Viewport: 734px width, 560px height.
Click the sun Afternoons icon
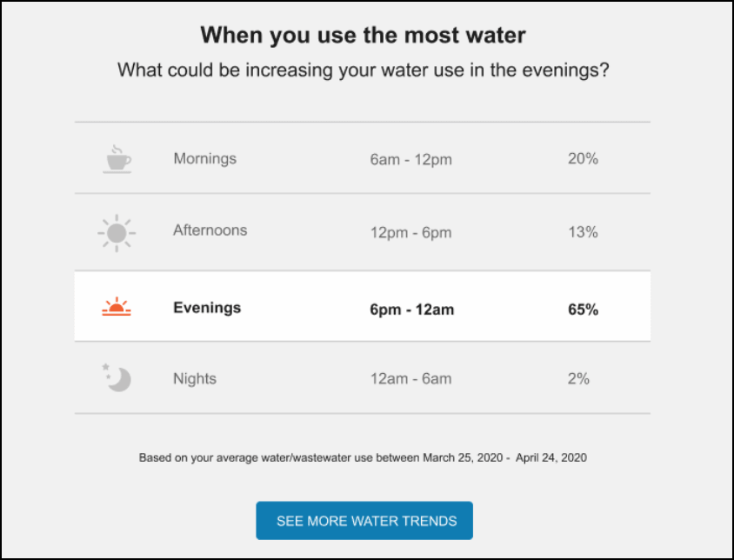[117, 232]
